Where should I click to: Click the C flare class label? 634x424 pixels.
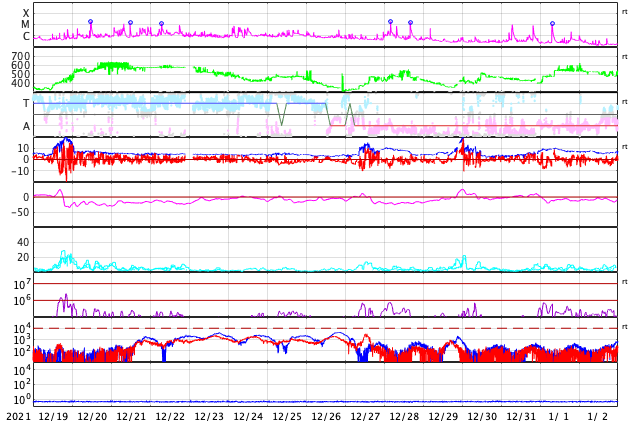click(26, 36)
